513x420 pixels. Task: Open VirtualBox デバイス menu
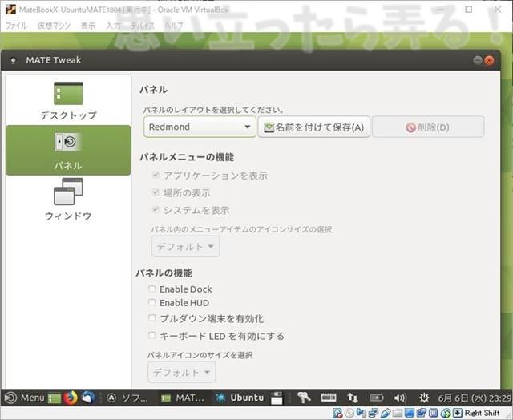coord(143,26)
